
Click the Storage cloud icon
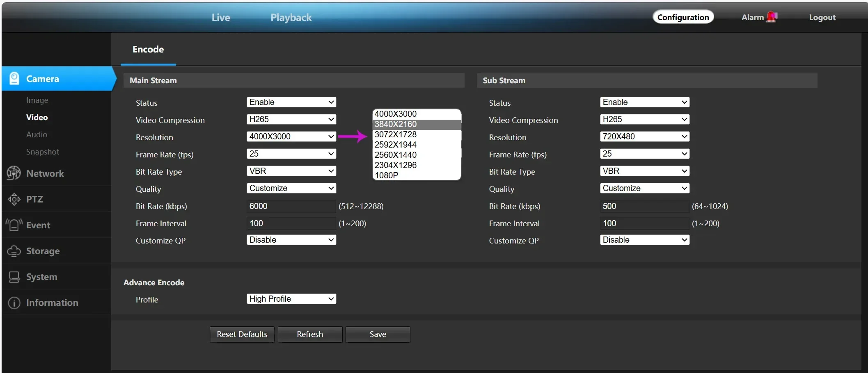point(14,251)
